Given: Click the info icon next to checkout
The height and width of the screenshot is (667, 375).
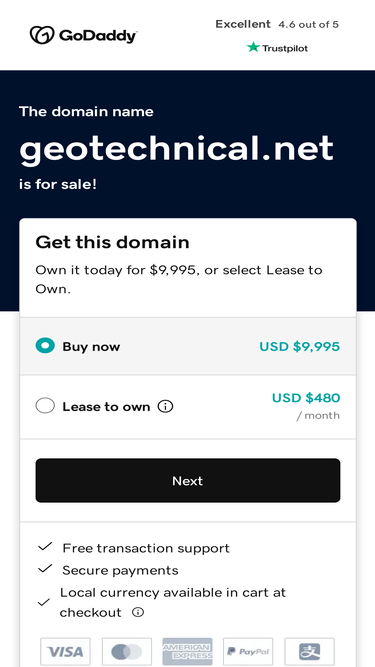Looking at the screenshot, I should click(138, 612).
